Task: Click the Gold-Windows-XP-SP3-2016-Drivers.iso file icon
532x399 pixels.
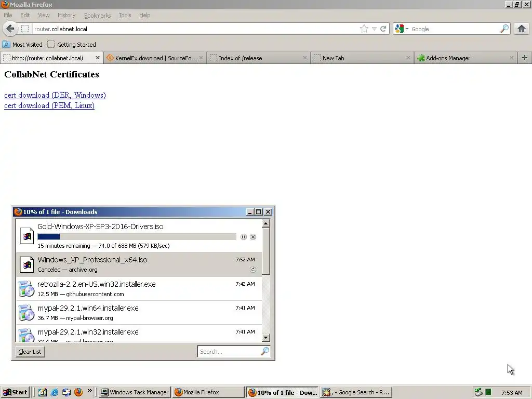Action: click(x=27, y=235)
